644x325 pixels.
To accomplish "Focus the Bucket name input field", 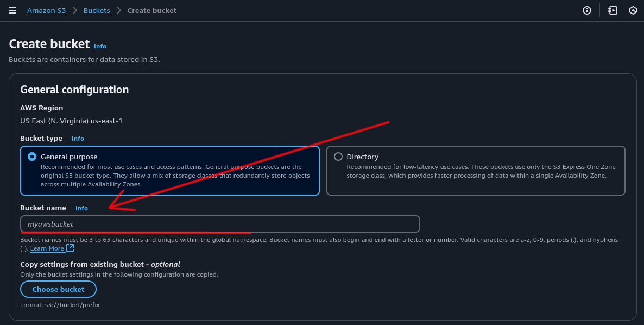I will click(x=220, y=224).
